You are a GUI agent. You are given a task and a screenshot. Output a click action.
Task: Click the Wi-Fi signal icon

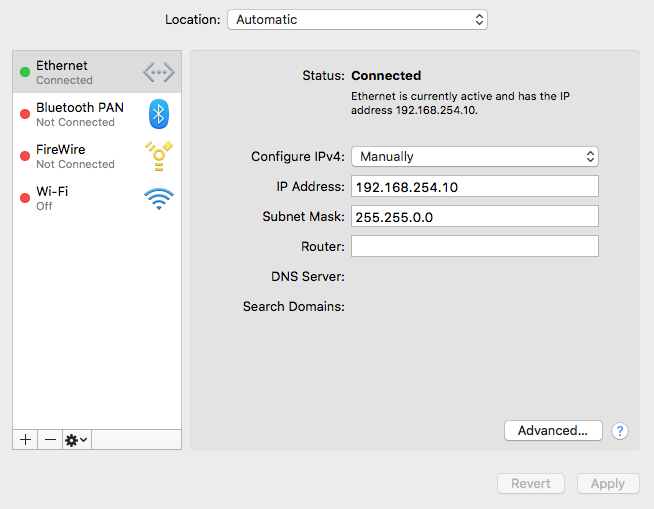(x=158, y=198)
